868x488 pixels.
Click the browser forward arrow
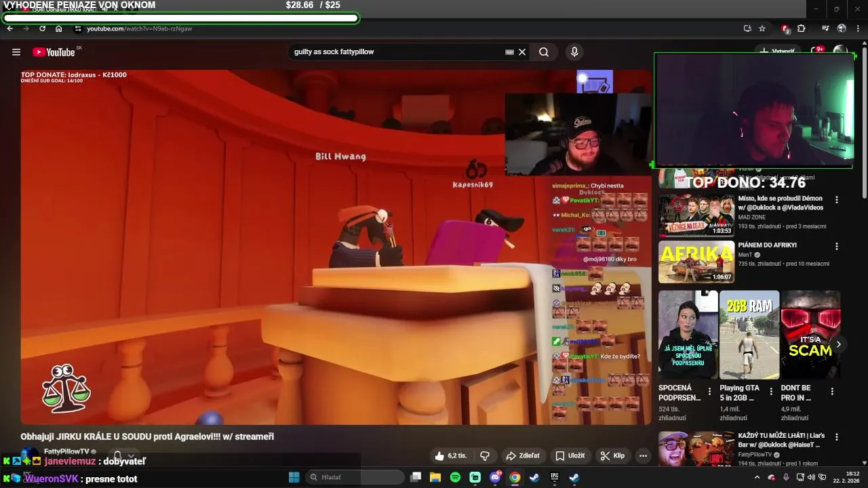tap(26, 28)
